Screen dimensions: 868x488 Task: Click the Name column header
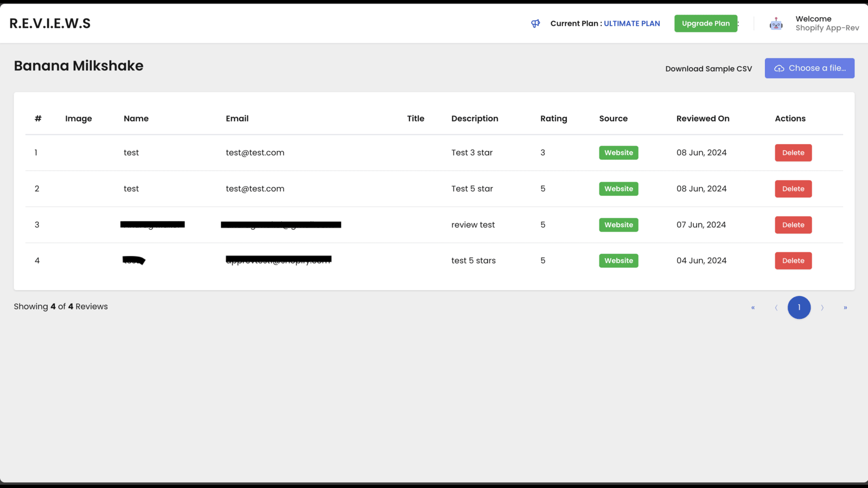(136, 118)
